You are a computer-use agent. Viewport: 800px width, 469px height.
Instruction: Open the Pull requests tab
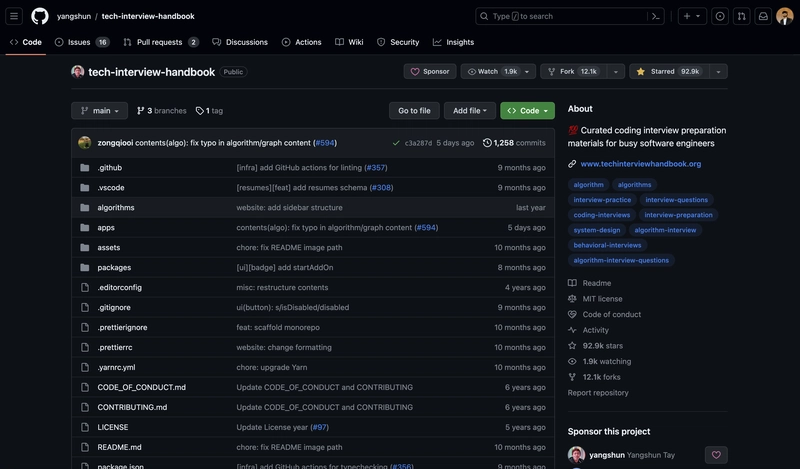click(x=161, y=42)
